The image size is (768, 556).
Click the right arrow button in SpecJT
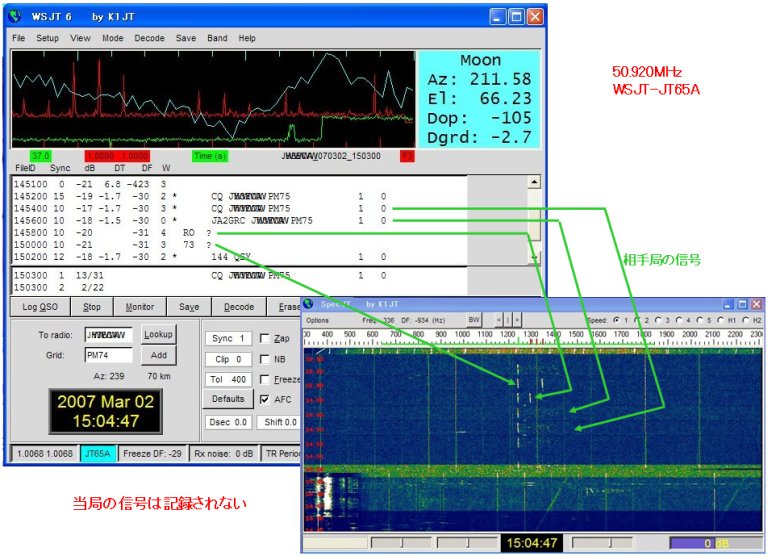516,320
